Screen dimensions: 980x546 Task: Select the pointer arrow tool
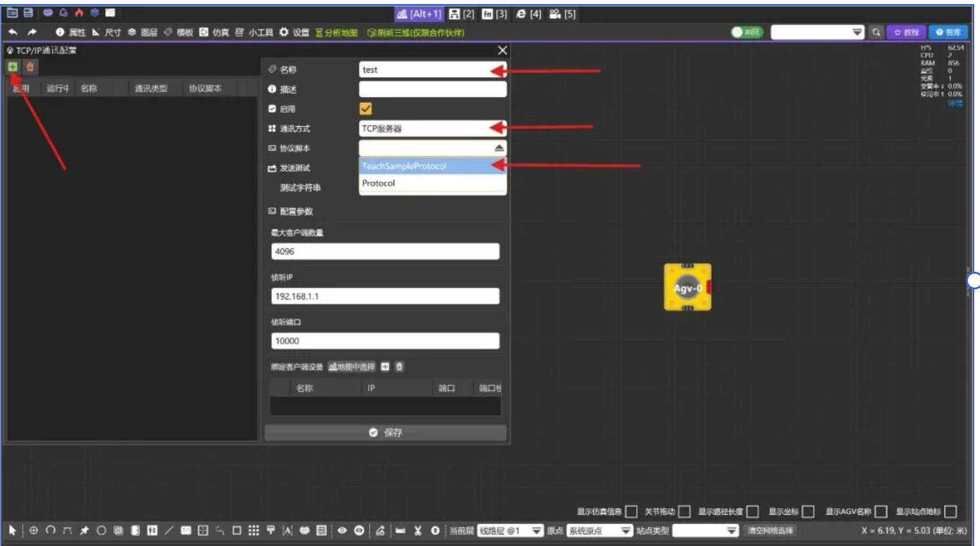pyautogui.click(x=12, y=530)
